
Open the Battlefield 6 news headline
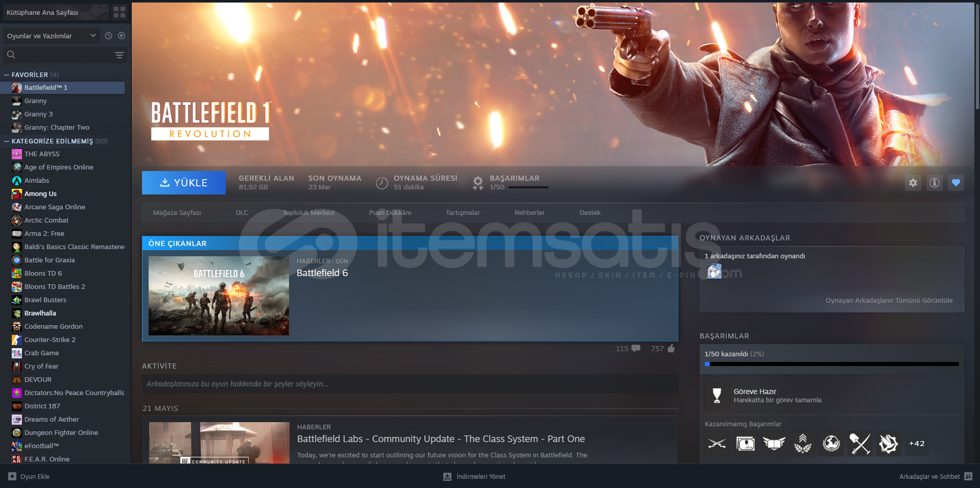[x=322, y=273]
